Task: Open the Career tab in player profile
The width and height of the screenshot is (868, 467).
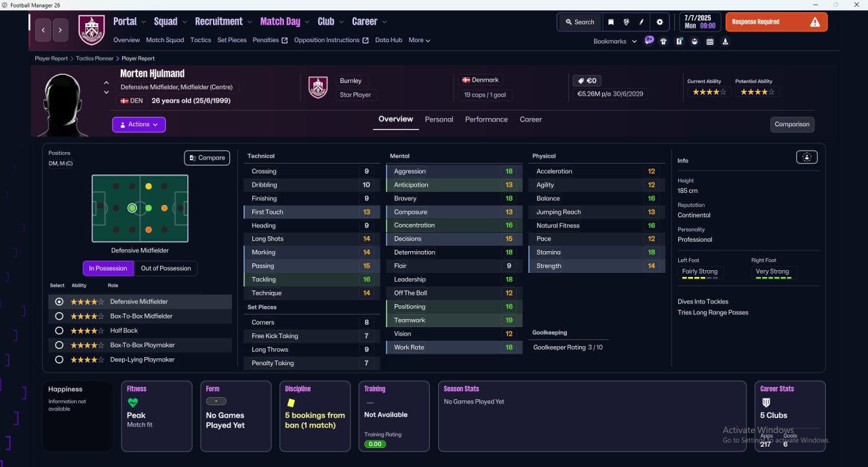Action: pos(531,119)
